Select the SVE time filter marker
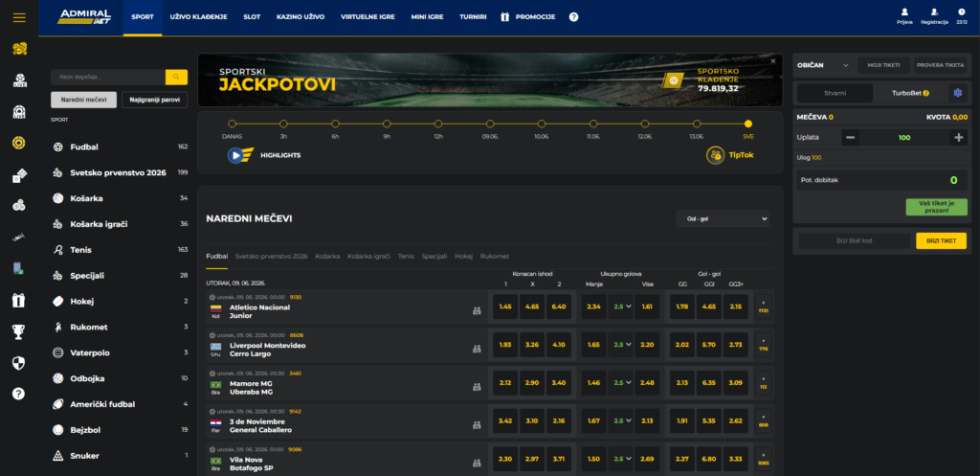 click(x=748, y=124)
